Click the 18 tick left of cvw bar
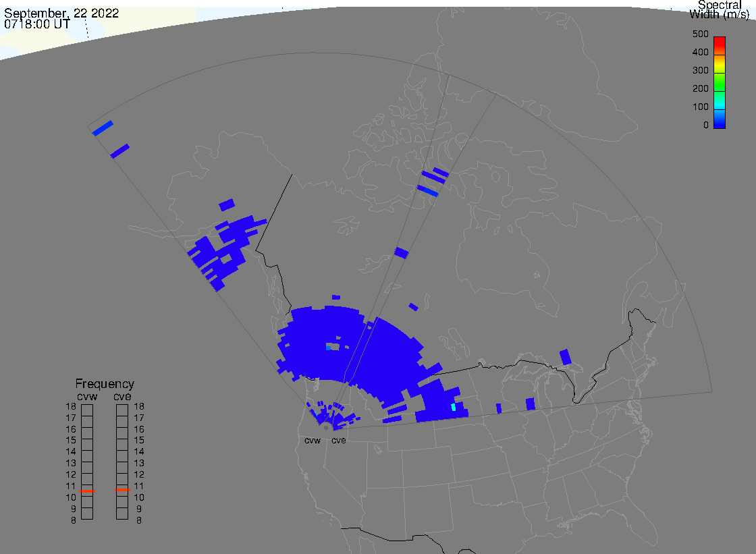This screenshot has width=756, height=554. [x=71, y=406]
